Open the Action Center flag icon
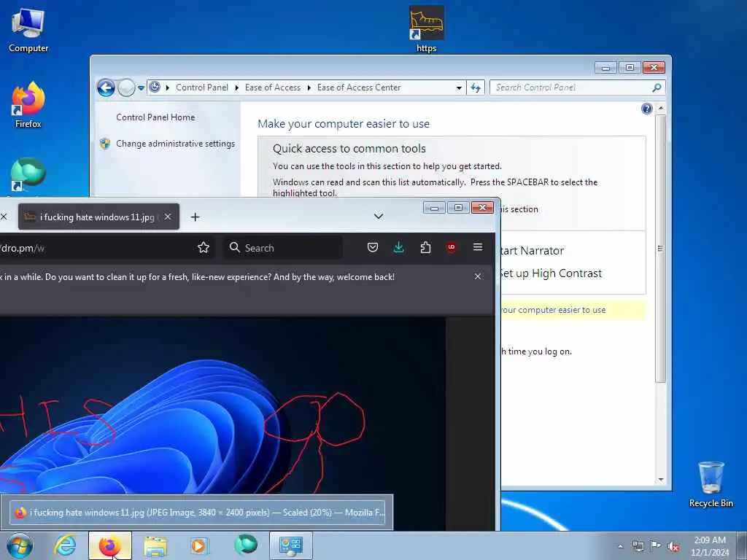Image resolution: width=747 pixels, height=560 pixels. tap(656, 546)
